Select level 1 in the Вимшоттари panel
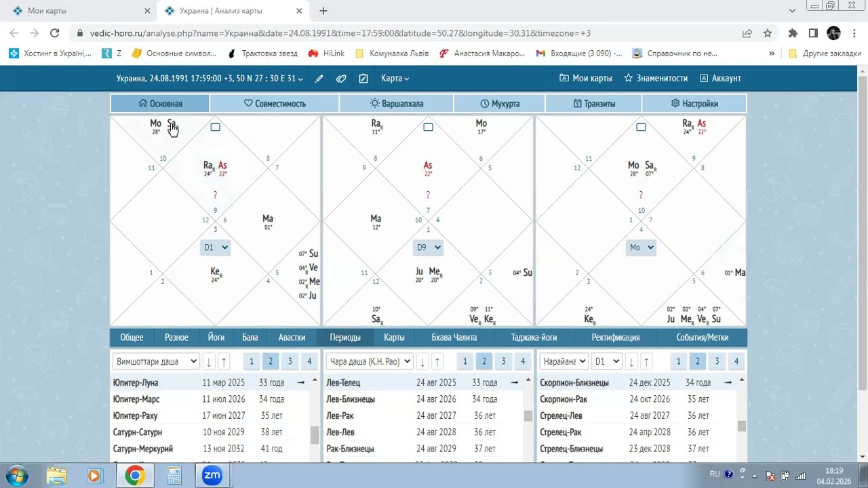This screenshot has height=488, width=868. tap(251, 361)
